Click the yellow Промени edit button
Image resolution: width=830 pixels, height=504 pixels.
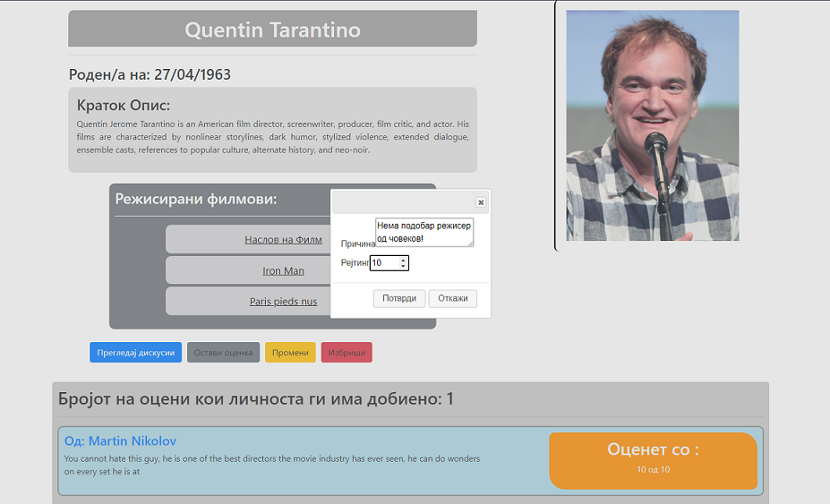(290, 353)
